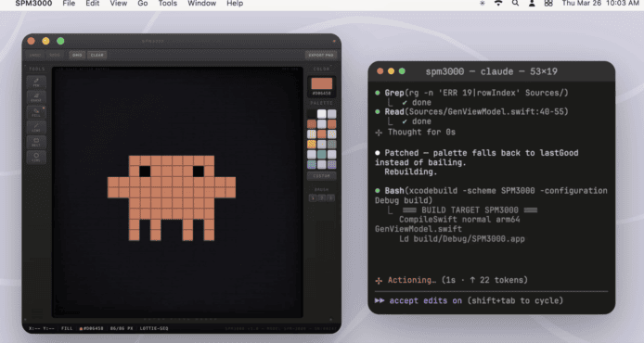Export canvas with Export PNG button

321,55
